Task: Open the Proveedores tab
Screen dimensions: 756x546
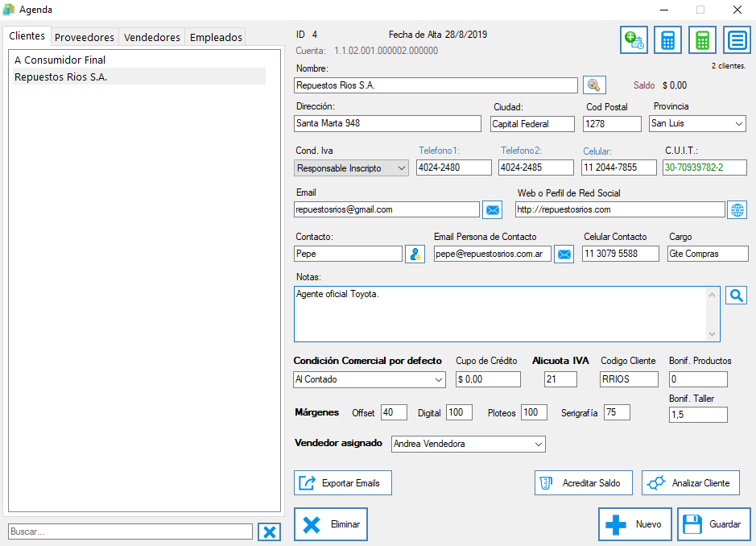Action: (x=85, y=37)
